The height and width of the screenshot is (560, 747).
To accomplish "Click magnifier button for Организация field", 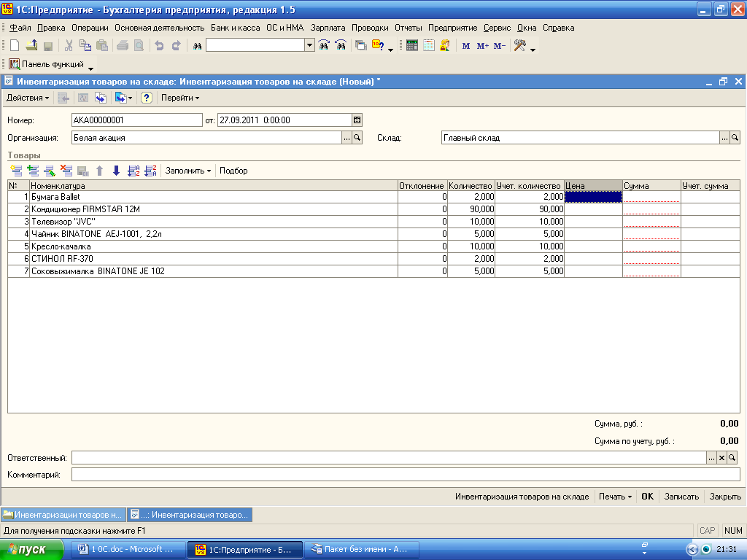I will click(x=357, y=138).
